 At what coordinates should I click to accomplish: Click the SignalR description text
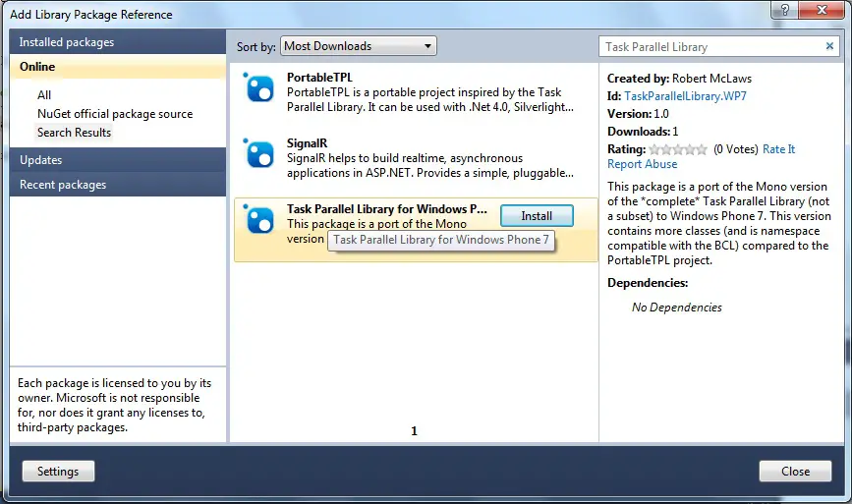pos(429,166)
